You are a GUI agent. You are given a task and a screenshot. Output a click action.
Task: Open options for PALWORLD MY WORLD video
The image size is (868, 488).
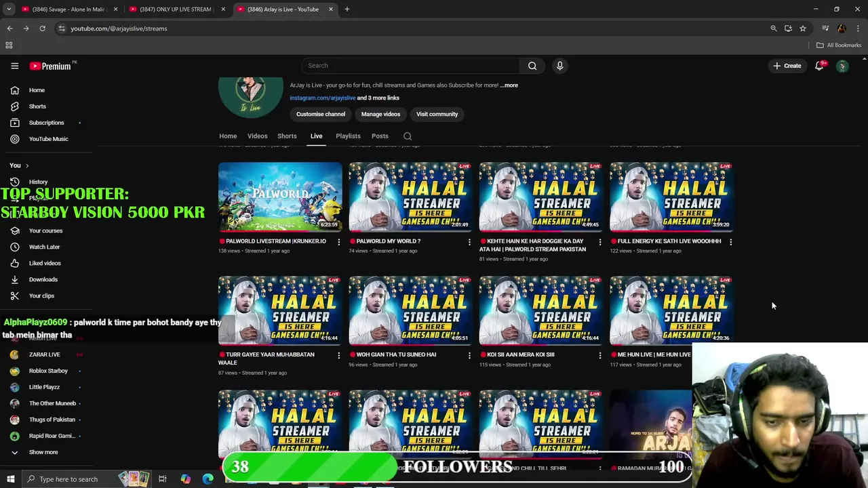469,242
